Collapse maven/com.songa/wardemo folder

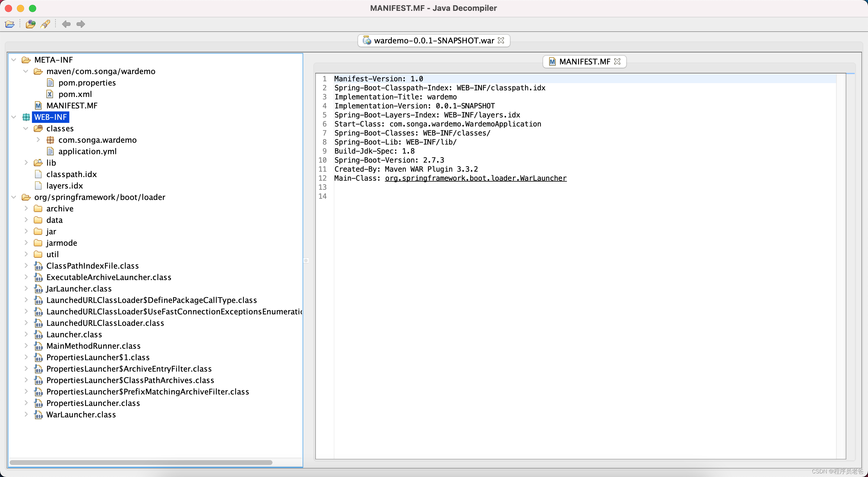click(x=26, y=71)
